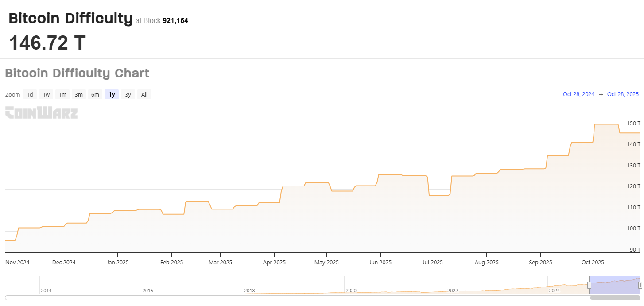Switch chart to 1m zoom
The width and height of the screenshot is (644, 306).
tap(62, 94)
